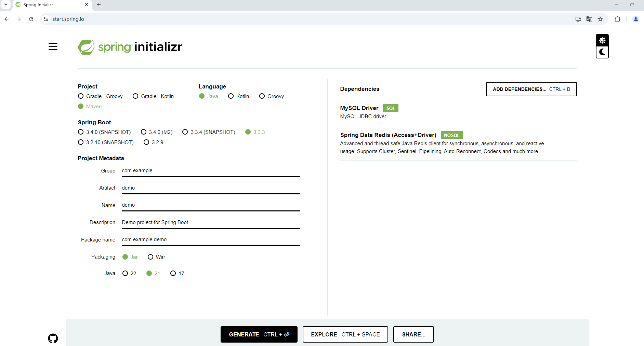Edit the Description field
This screenshot has height=346, width=644.
(211, 223)
